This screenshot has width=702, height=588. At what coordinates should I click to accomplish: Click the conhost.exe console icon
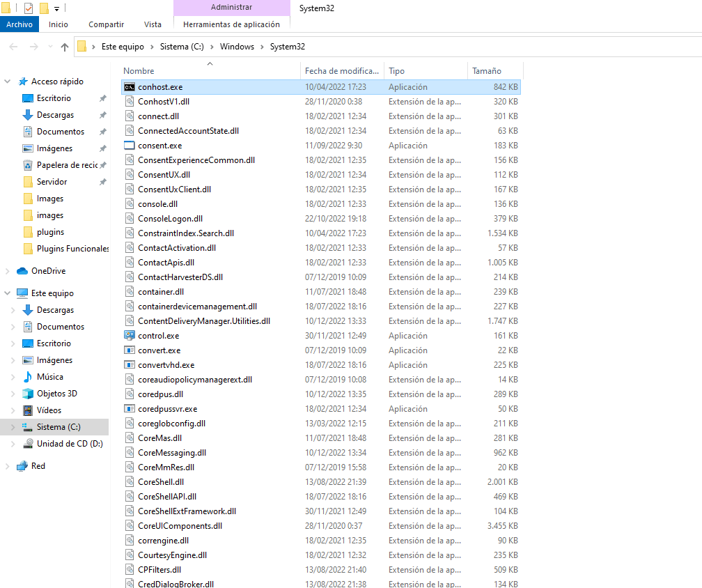point(130,87)
